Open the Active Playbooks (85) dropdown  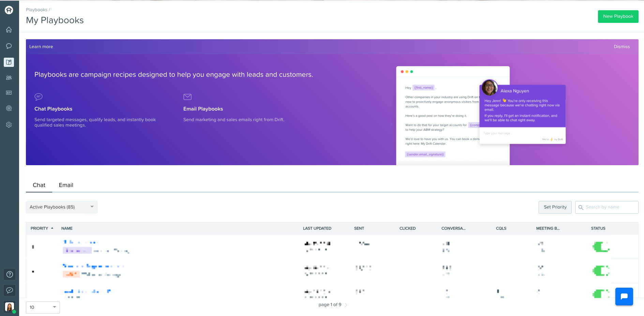(x=62, y=207)
